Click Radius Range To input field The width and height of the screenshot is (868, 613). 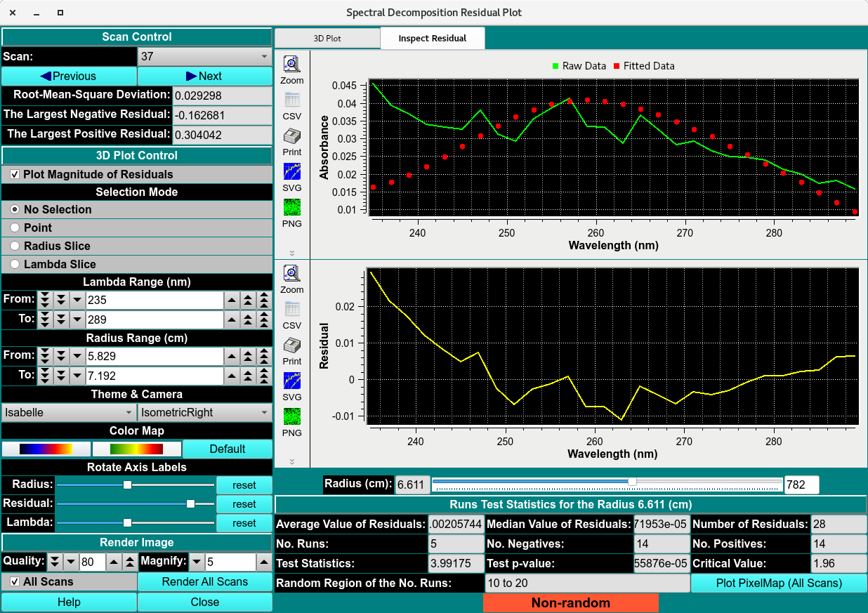point(154,376)
